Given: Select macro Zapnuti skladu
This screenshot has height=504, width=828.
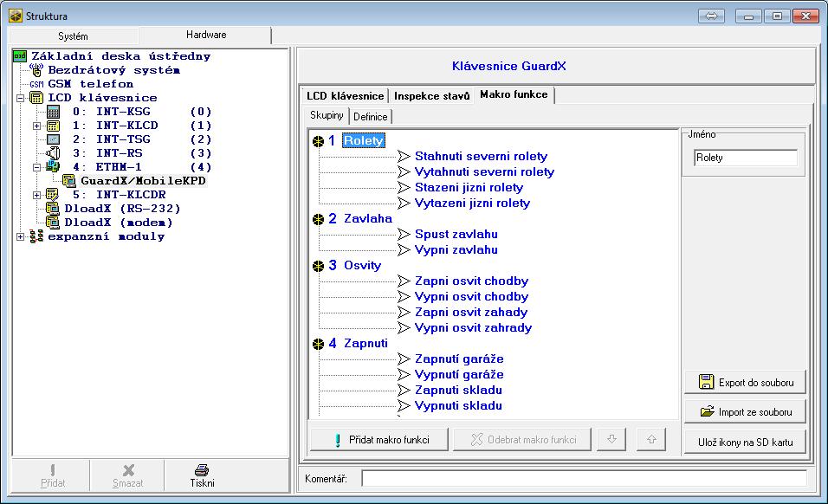Looking at the screenshot, I should pos(458,390).
